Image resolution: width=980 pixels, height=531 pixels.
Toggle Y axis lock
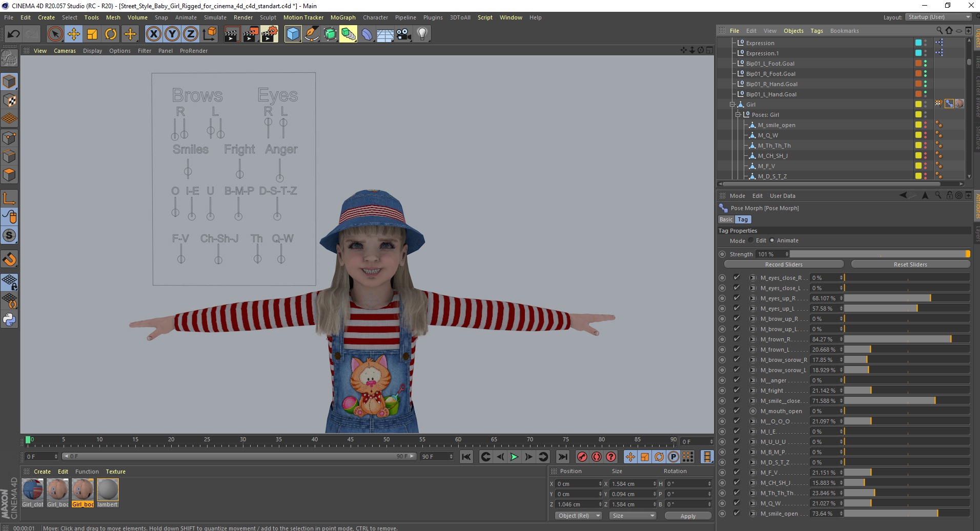(x=172, y=34)
